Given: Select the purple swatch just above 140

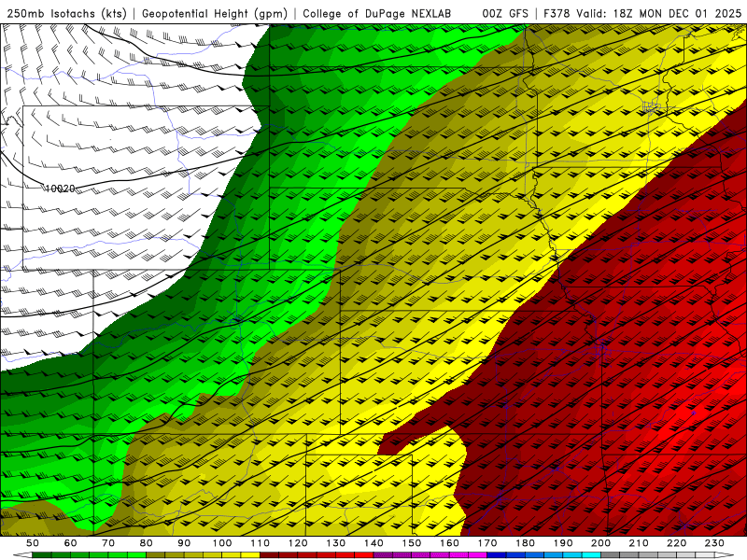Looking at the screenshot, I should tap(383, 554).
